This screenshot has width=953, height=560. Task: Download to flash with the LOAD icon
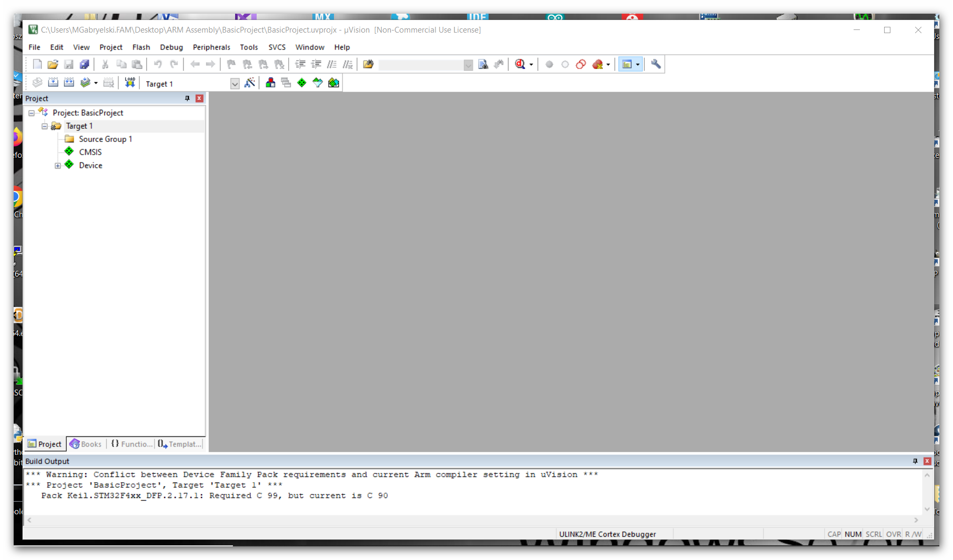click(130, 83)
